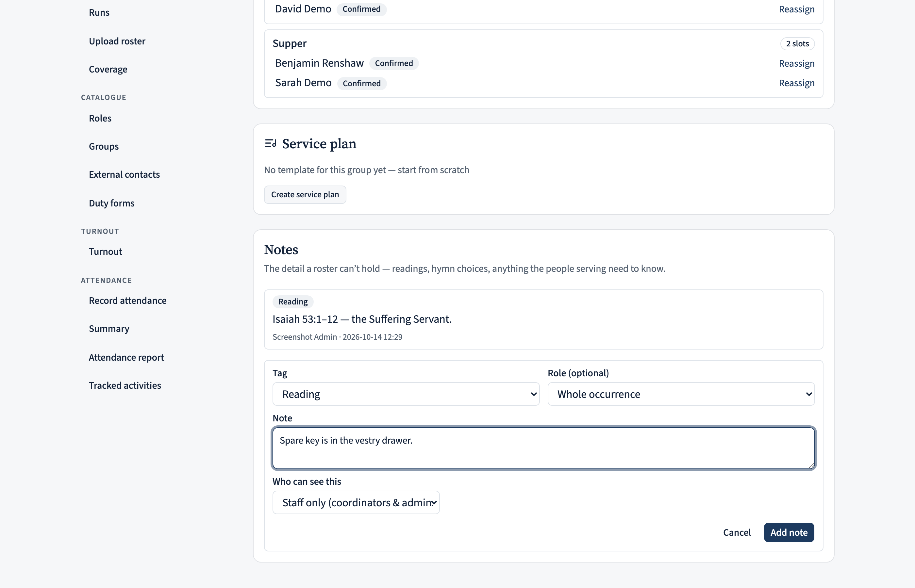This screenshot has width=915, height=588.
Task: Click the Create service plan button
Action: [x=305, y=194]
